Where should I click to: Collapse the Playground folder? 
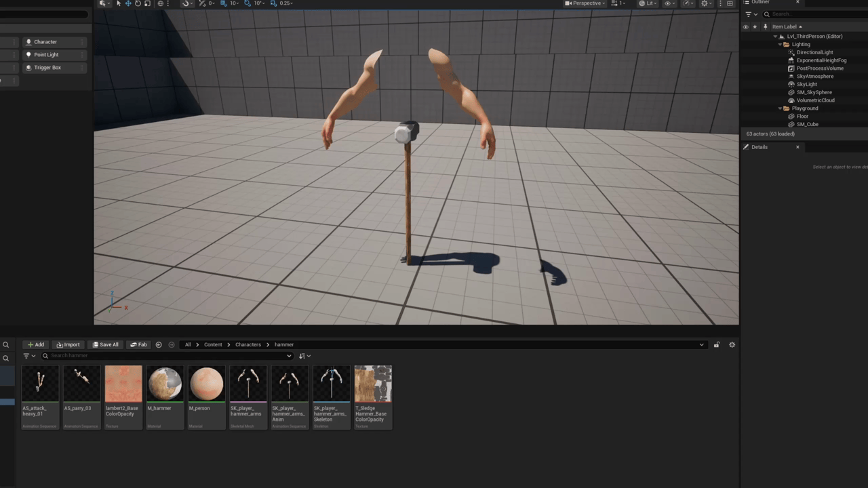(x=781, y=108)
